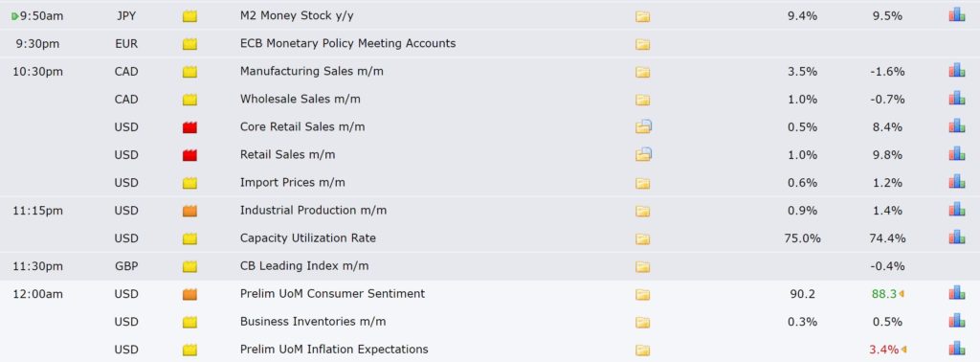Open graph icon for M2 Money Stock y/y
This screenshot has width=980, height=362.
[956, 15]
